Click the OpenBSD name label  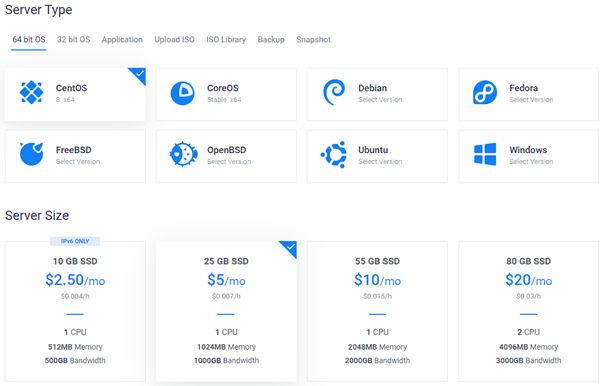[227, 150]
